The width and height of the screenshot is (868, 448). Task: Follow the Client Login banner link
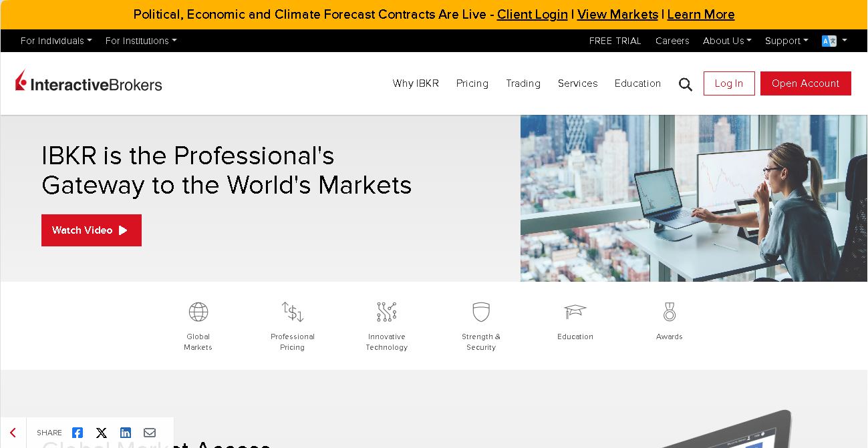tap(533, 14)
